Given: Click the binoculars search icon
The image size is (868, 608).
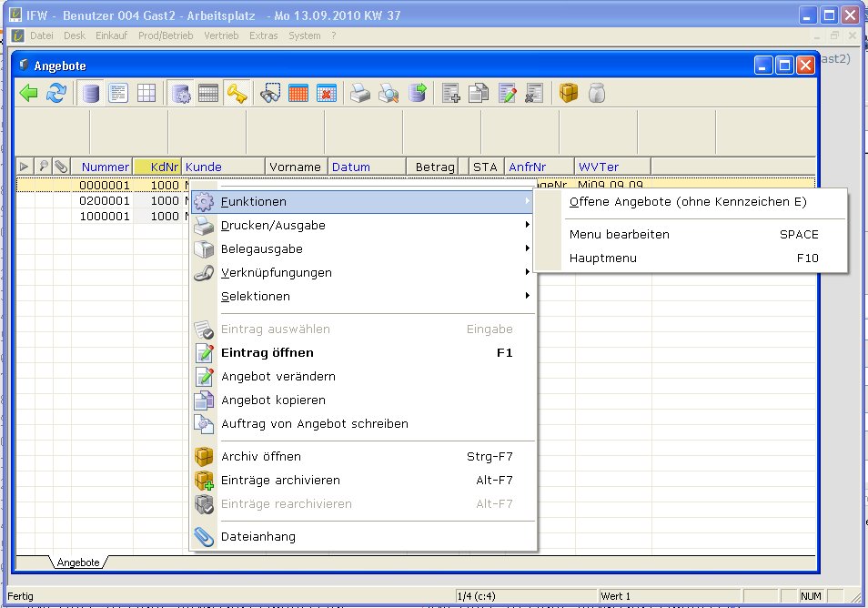Looking at the screenshot, I should tap(270, 93).
